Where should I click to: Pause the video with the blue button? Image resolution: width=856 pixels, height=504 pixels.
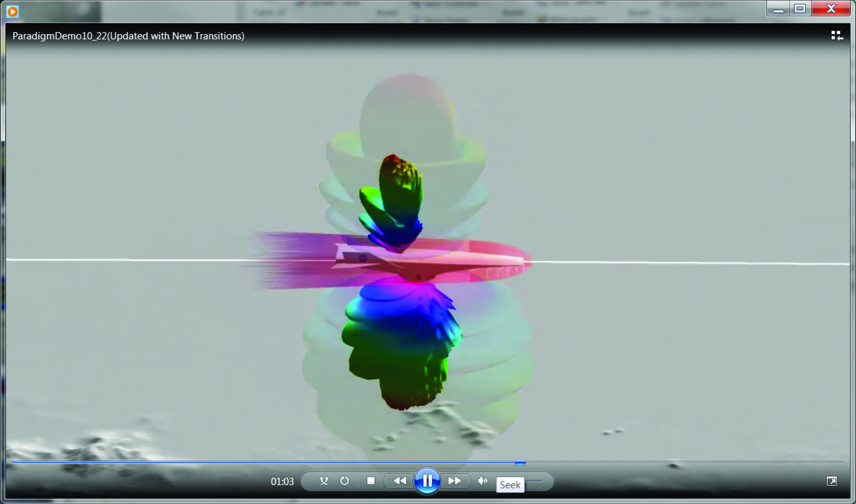coord(427,481)
